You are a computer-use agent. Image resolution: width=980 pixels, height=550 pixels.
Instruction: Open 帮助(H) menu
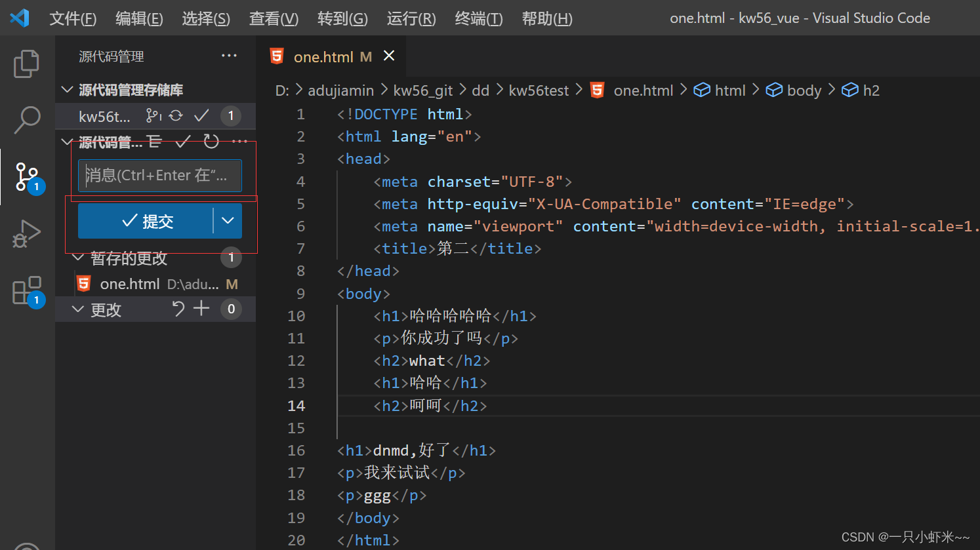tap(547, 18)
